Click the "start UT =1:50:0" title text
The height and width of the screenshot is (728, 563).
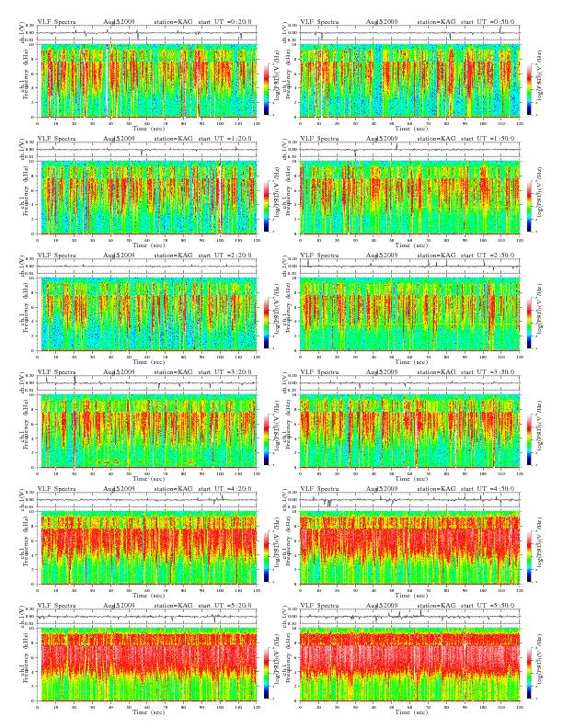point(488,139)
